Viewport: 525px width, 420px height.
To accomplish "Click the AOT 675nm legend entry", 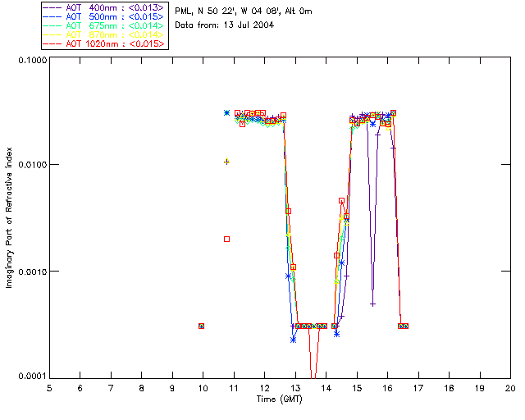I will pos(103,25).
